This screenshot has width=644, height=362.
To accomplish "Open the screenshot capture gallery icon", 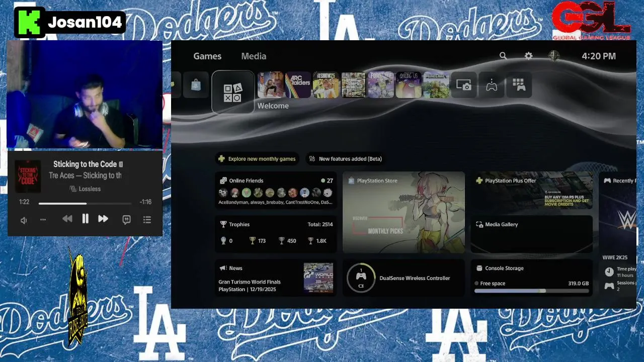I will point(464,85).
